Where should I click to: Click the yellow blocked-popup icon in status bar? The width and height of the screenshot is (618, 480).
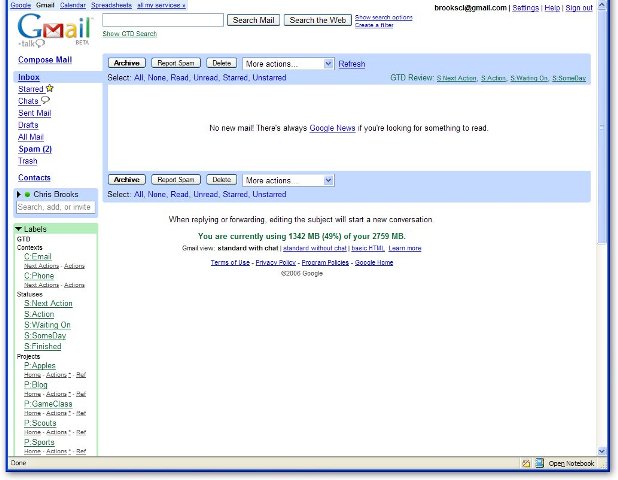point(526,463)
